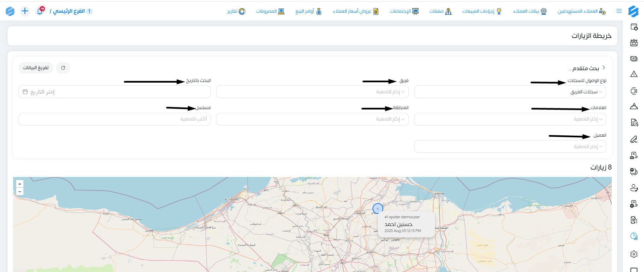Click the team people sidebar icon
The image size is (644, 272).
(x=634, y=43)
